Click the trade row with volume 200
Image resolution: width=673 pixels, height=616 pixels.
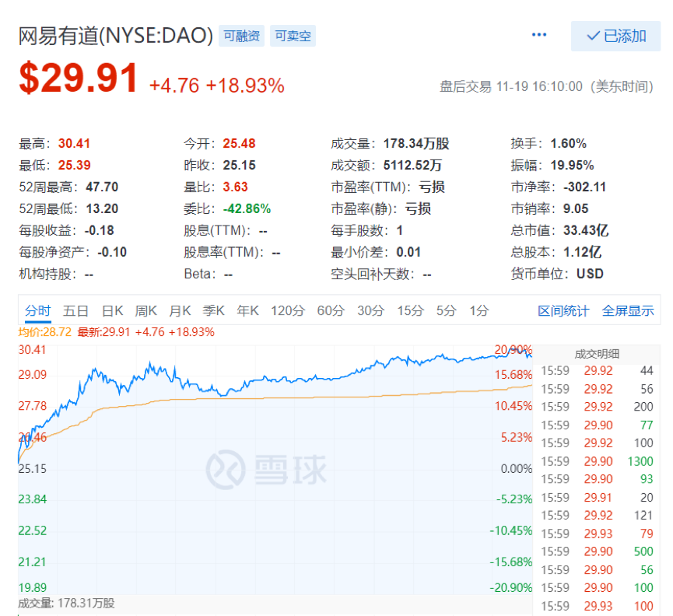coord(597,407)
